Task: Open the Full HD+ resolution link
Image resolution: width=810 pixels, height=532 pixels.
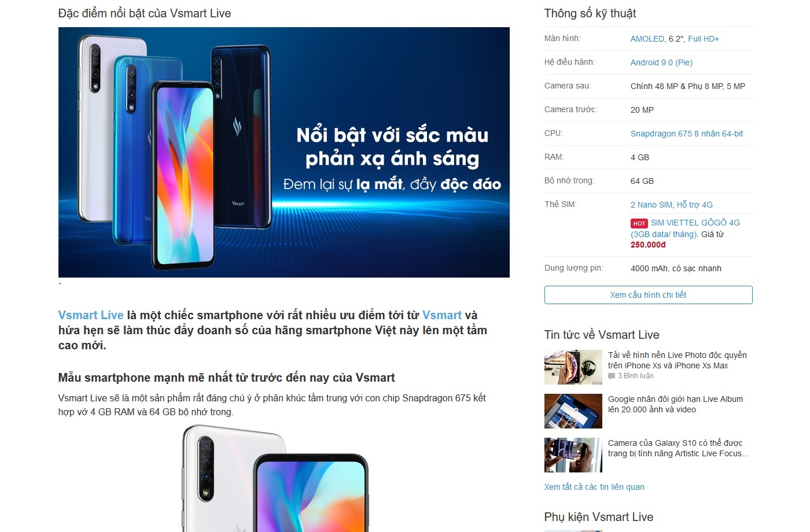Action: (704, 39)
